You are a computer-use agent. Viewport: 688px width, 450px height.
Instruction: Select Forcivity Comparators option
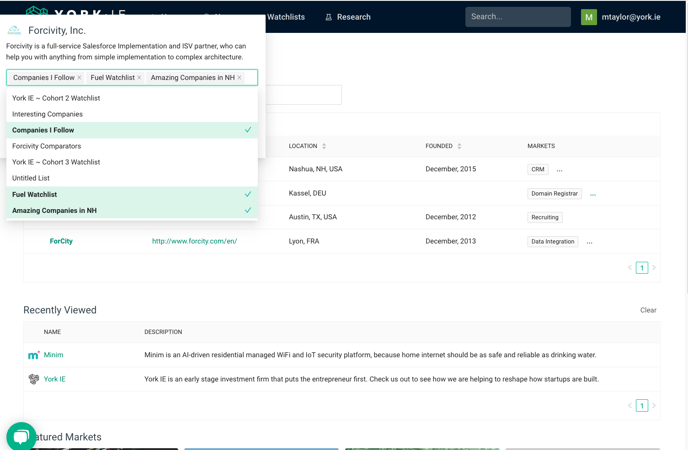tap(132, 146)
